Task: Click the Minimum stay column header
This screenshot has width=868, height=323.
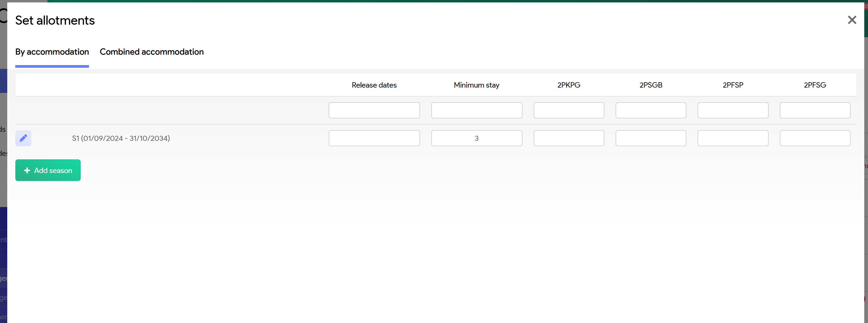Action: [476, 85]
